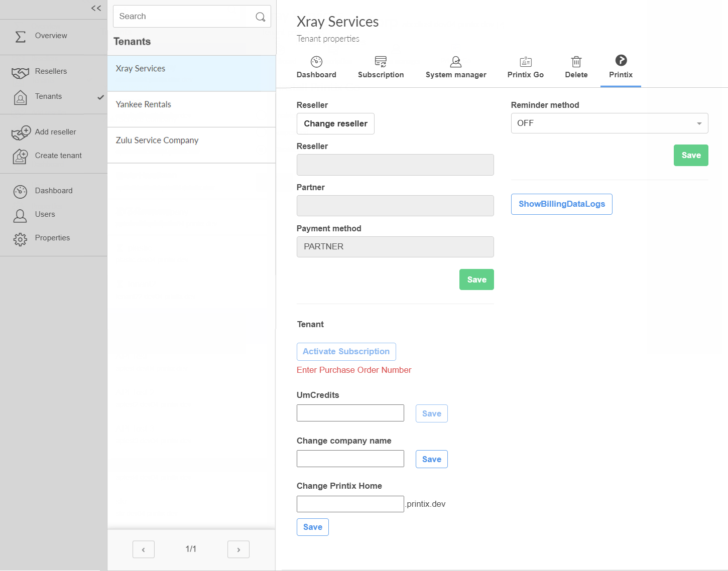Go to previous page of tenants

pos(144,549)
